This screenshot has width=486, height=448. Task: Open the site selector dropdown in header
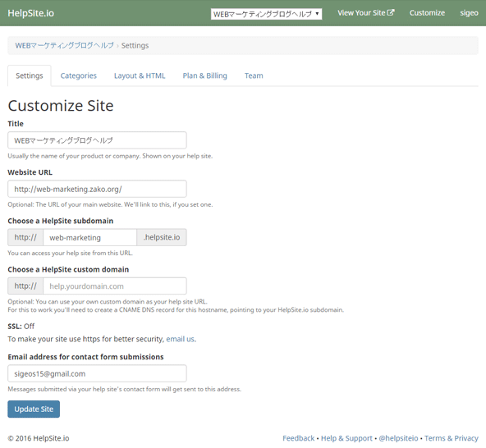point(266,14)
